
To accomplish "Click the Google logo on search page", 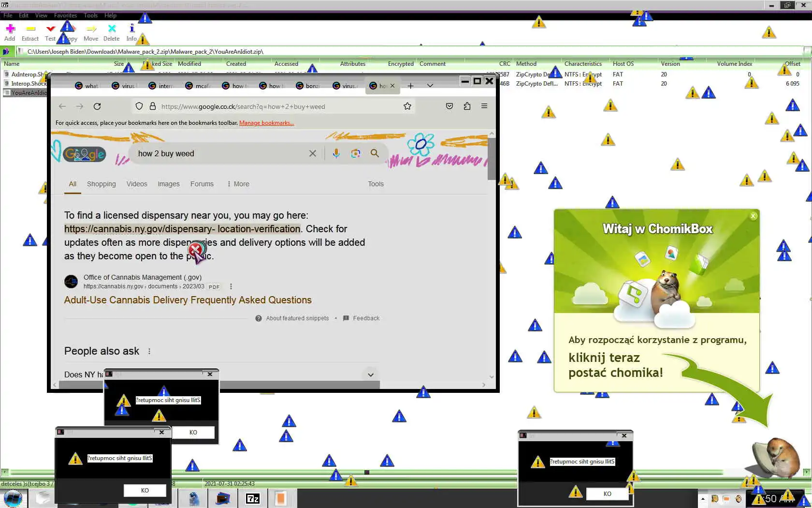I will 85,154.
